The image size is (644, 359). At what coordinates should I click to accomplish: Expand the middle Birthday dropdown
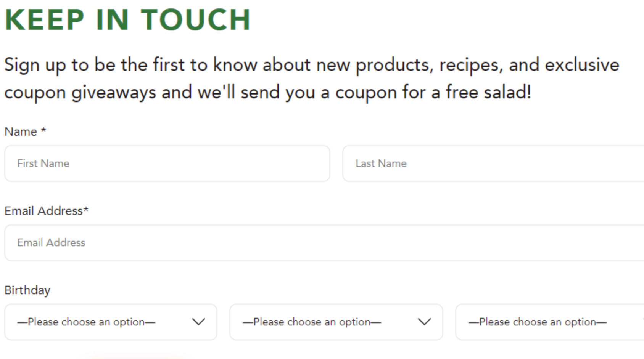336,322
